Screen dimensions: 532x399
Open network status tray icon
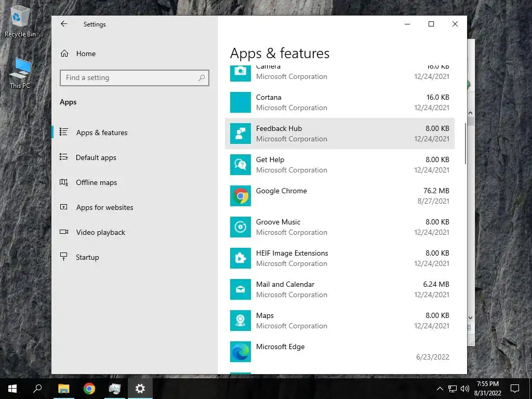[453, 389]
